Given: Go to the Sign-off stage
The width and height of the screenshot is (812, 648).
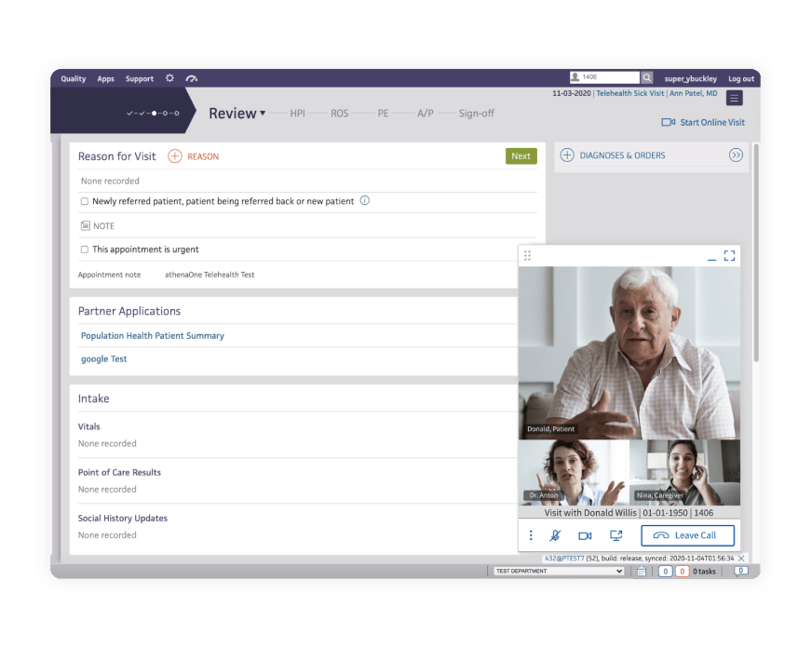Looking at the screenshot, I should [x=477, y=114].
